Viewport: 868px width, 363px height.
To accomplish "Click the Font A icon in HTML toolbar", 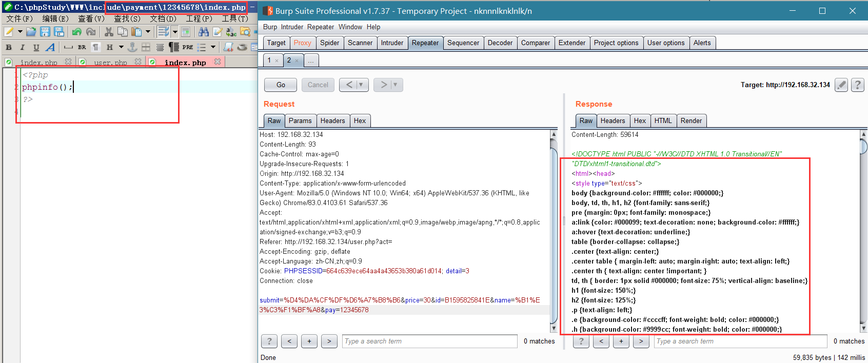I will pos(50,47).
